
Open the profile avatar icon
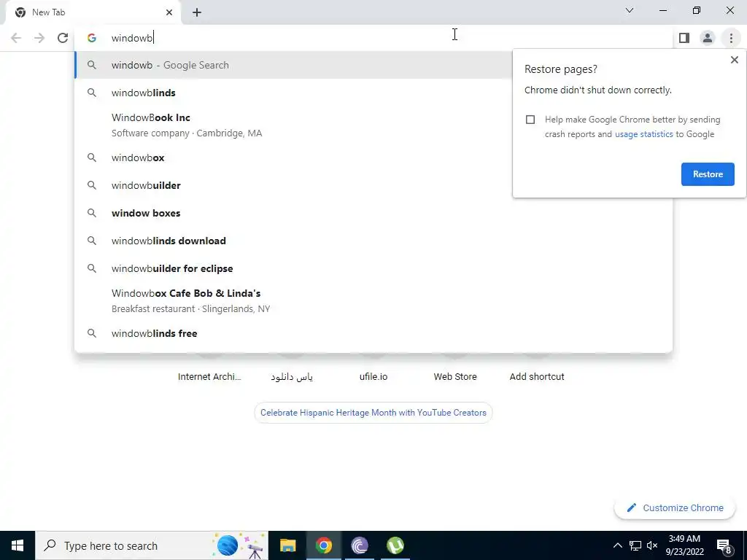click(708, 38)
